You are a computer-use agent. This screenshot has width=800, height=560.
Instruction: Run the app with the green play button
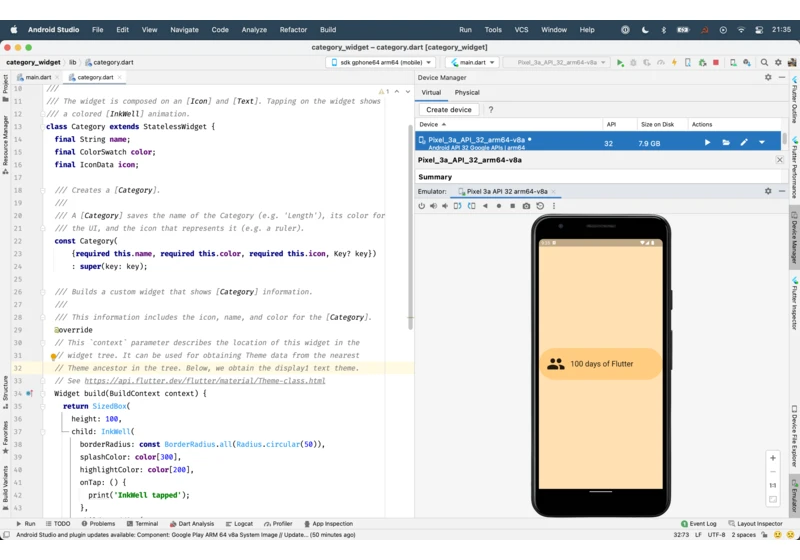(x=620, y=62)
